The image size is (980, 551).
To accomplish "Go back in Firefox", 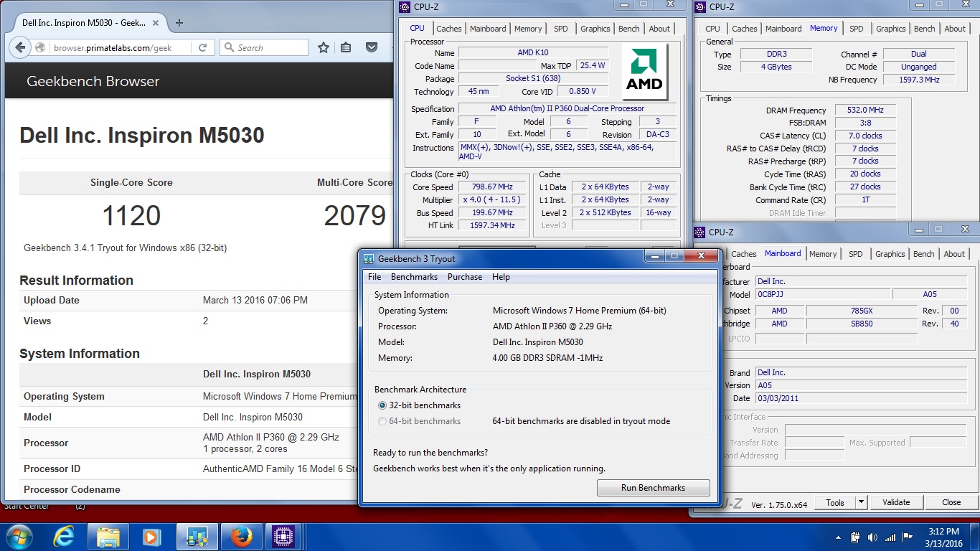I will point(20,48).
